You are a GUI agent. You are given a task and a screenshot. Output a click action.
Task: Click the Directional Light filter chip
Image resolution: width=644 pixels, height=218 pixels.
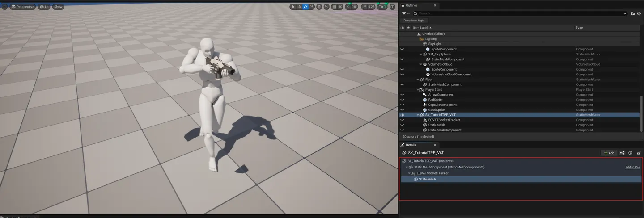[414, 21]
